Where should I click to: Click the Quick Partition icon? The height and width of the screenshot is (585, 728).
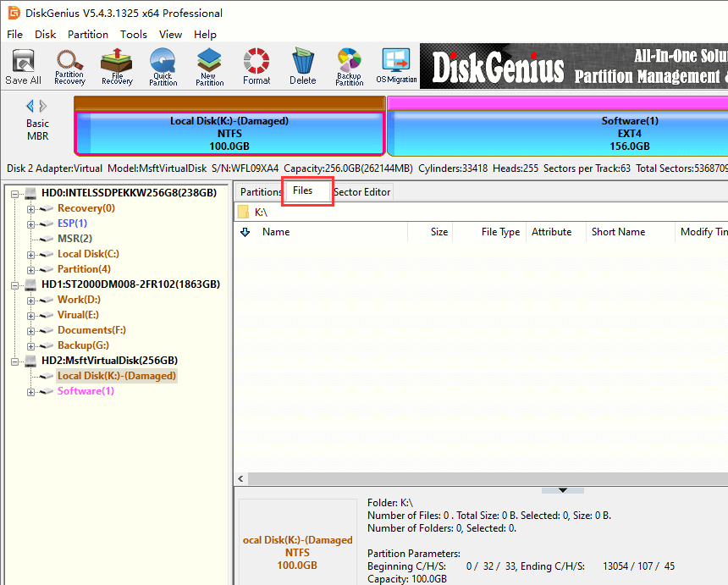tap(163, 67)
